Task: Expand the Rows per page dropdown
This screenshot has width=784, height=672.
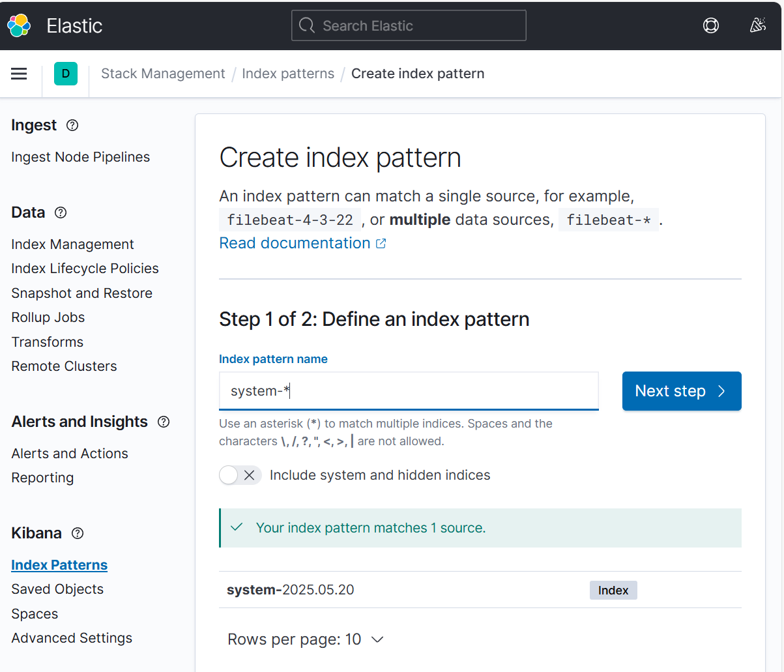Action: coord(305,639)
